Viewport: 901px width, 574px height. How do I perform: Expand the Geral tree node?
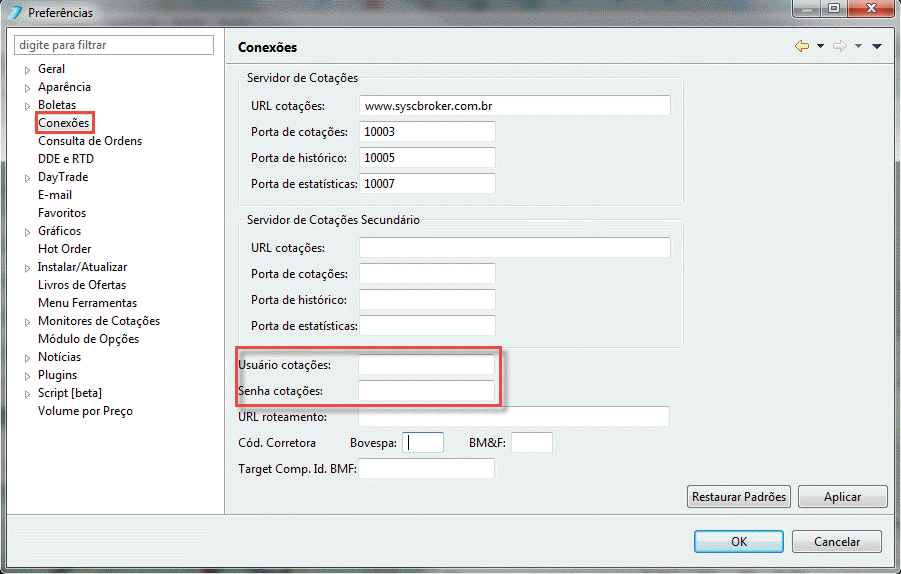[x=27, y=70]
